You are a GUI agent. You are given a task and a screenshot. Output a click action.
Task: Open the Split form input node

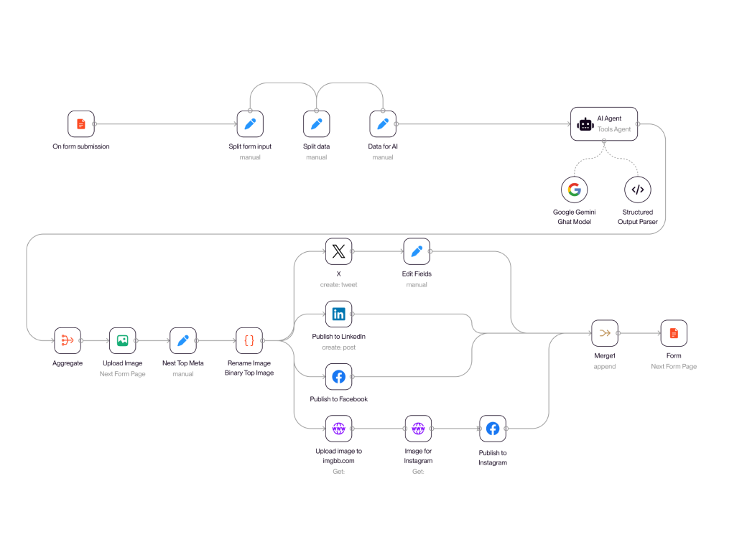(250, 123)
